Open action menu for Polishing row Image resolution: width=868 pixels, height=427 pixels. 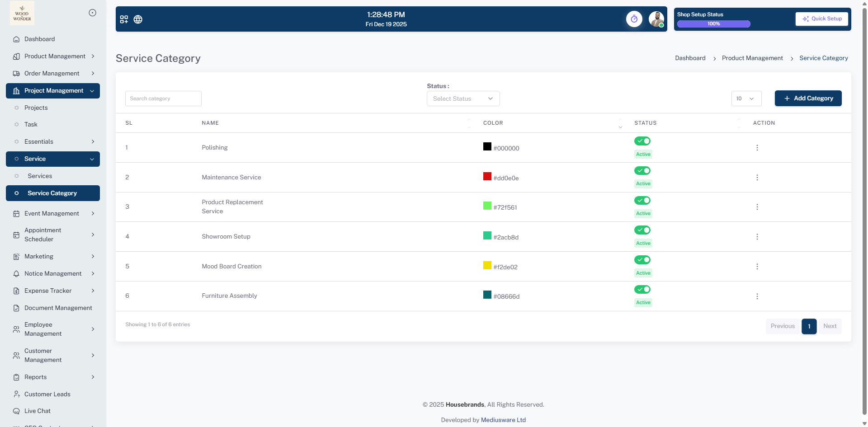(757, 148)
